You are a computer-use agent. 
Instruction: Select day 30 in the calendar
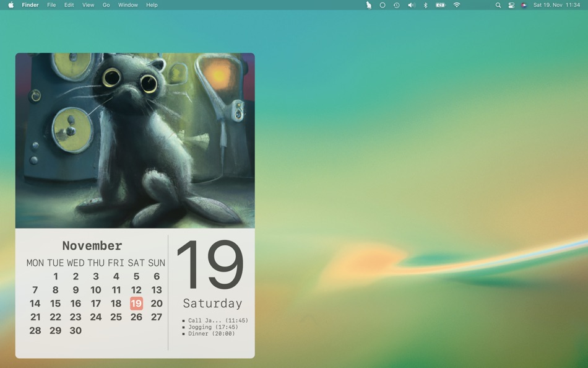pyautogui.click(x=76, y=330)
